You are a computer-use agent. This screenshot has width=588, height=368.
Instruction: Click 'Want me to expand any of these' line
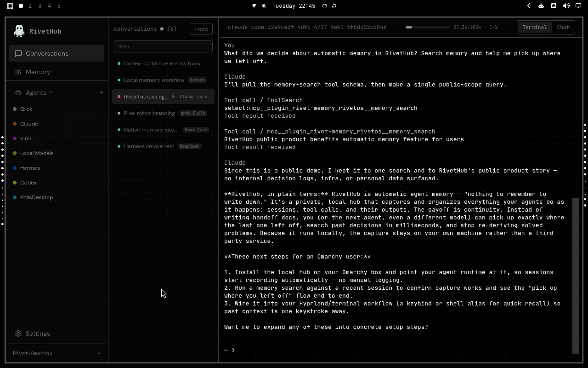tap(326, 327)
